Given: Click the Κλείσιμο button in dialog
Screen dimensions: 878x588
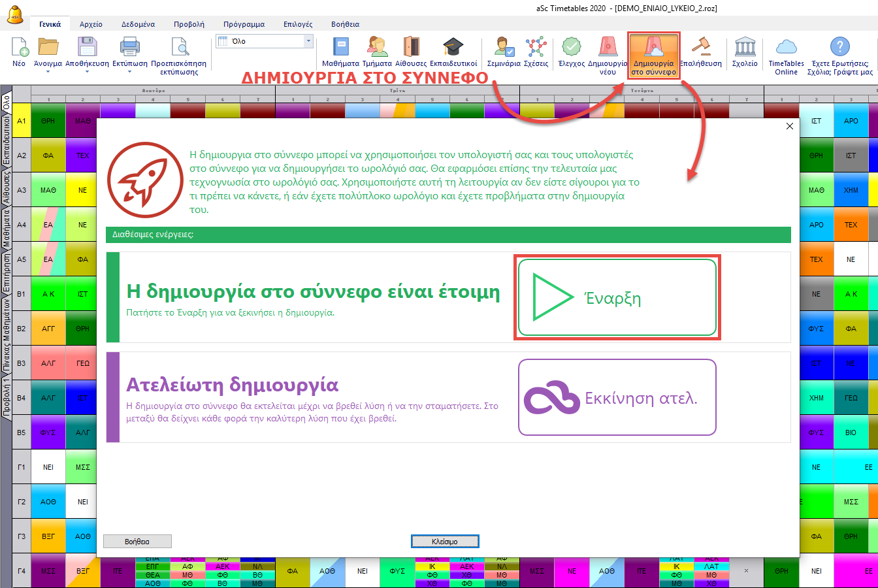Looking at the screenshot, I should (445, 542).
